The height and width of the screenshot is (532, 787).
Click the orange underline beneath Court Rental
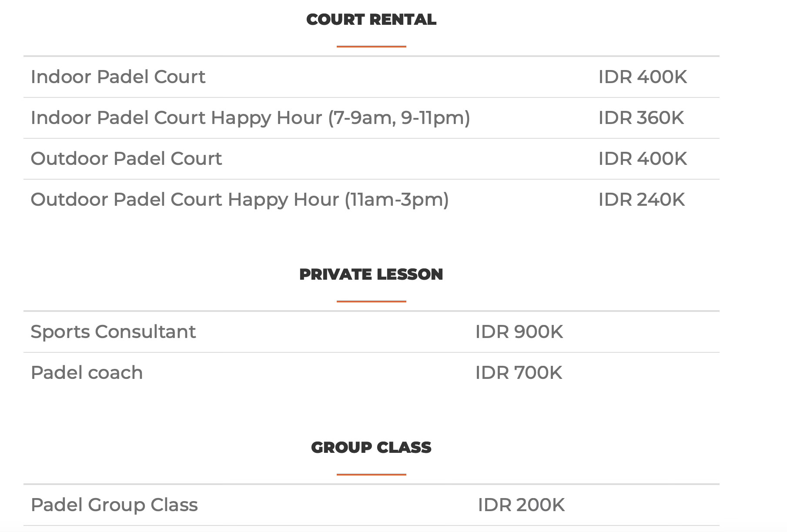tap(371, 46)
